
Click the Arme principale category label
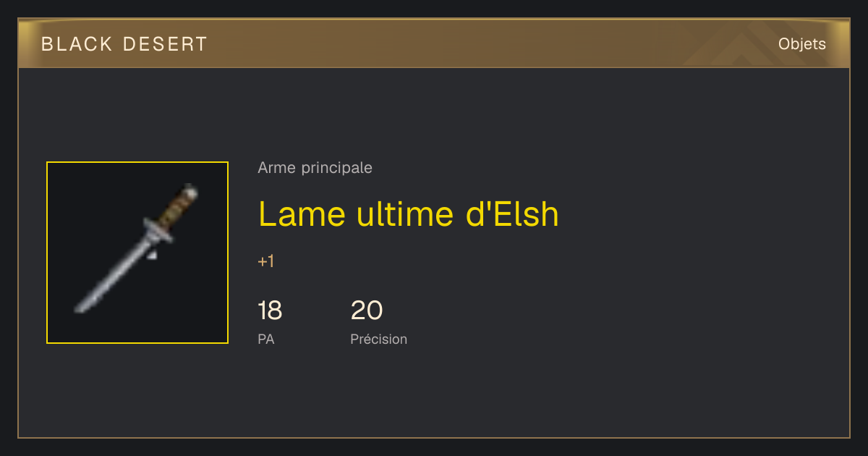pyautogui.click(x=315, y=168)
